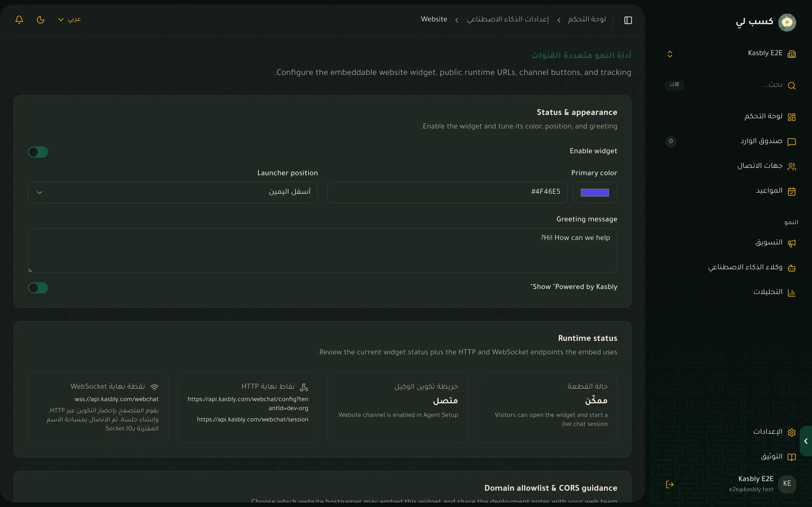Open the AI agents robot icon
Image resolution: width=812 pixels, height=507 pixels.
791,268
